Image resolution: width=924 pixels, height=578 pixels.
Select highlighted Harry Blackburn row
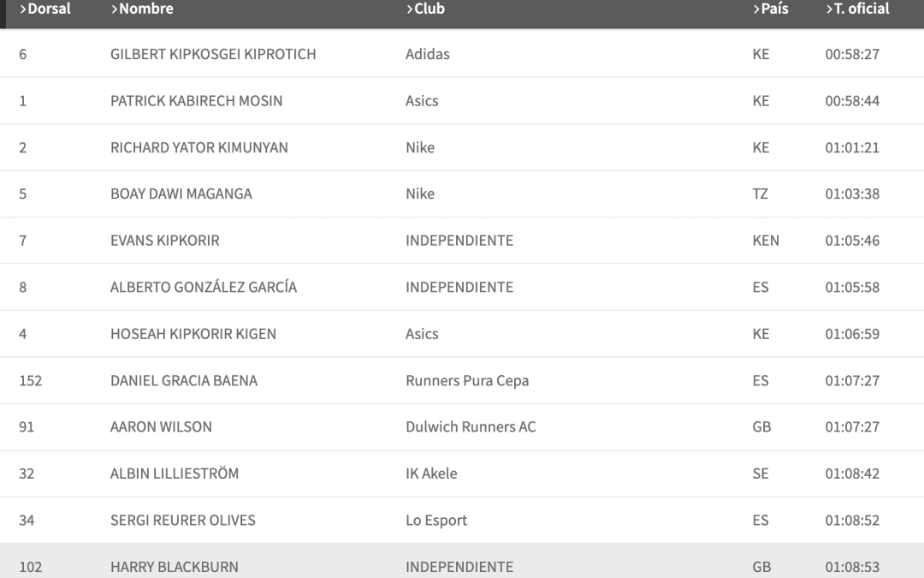(174, 566)
